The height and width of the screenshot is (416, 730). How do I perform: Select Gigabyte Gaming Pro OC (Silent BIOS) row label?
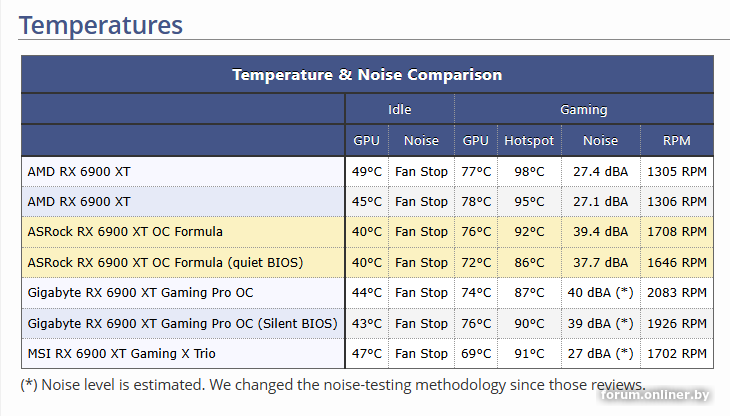point(182,323)
